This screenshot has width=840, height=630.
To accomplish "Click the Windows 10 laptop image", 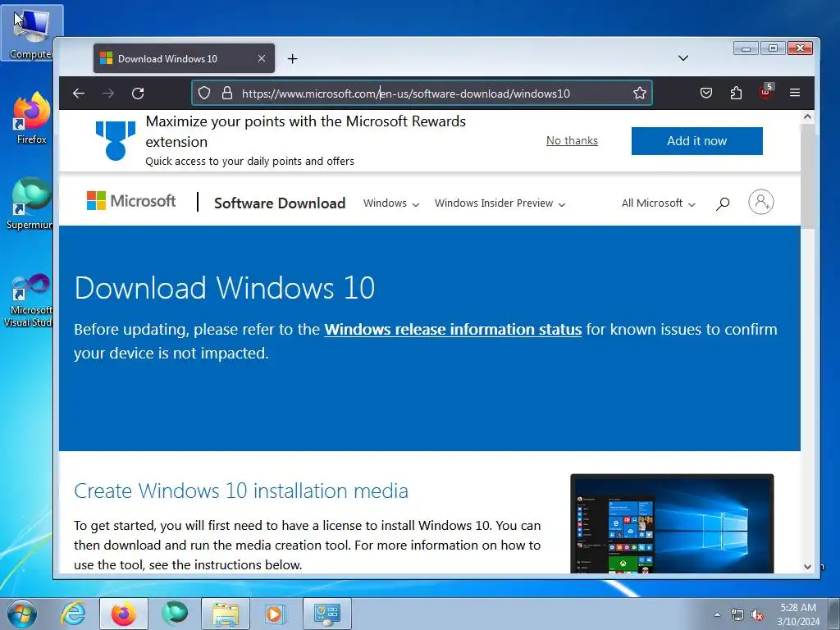I will [x=672, y=523].
